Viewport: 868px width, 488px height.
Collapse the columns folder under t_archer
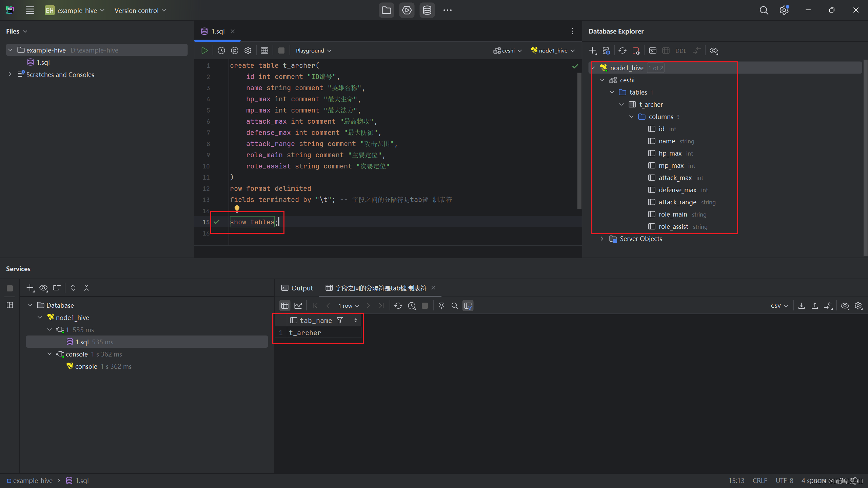tap(631, 117)
